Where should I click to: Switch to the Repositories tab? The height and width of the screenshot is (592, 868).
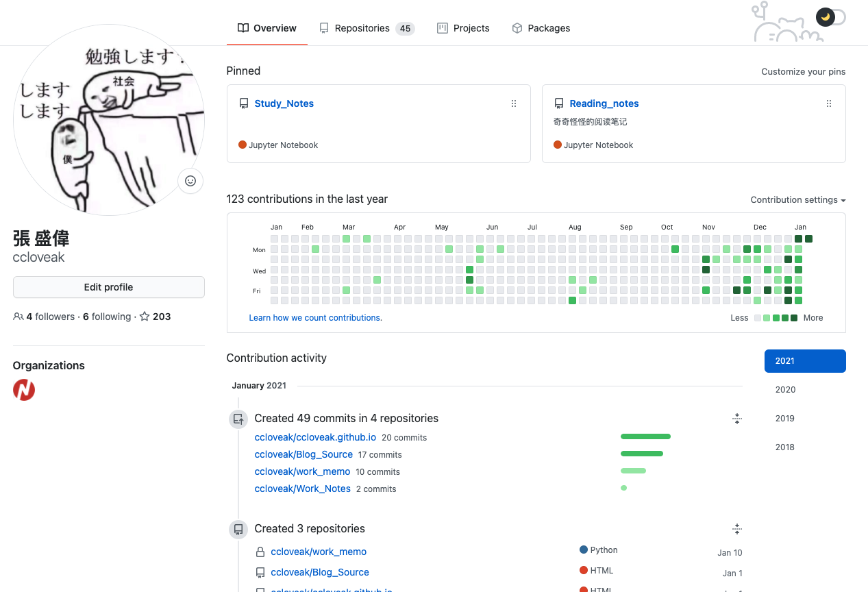(x=366, y=28)
